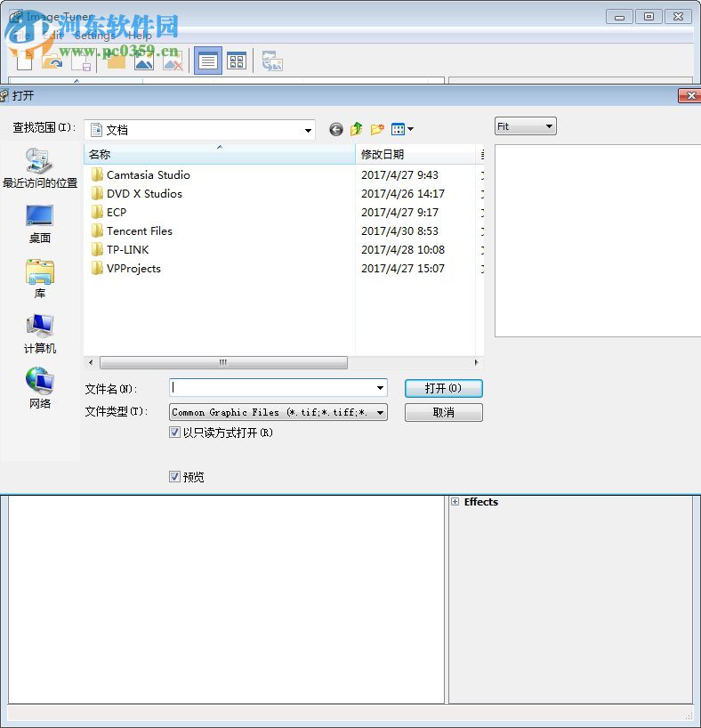Screen dimensions: 701x728
Task: Select the TP-LINK folder
Action: 120,250
